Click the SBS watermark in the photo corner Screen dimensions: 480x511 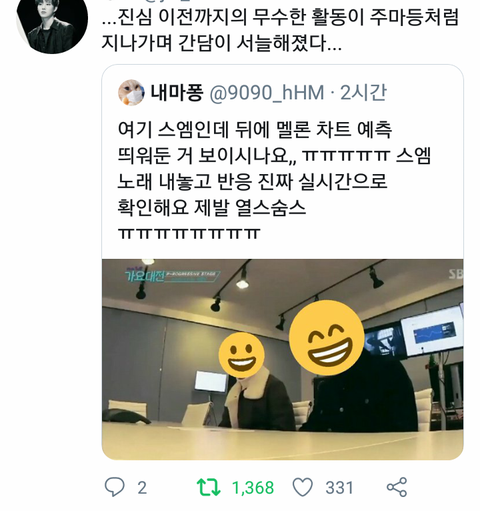[455, 274]
